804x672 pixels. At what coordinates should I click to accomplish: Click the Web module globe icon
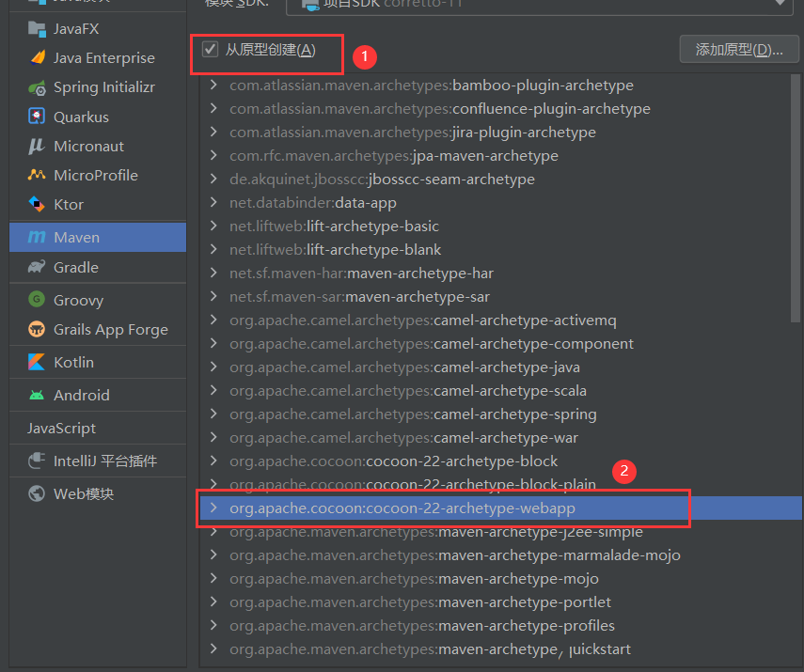tap(37, 493)
